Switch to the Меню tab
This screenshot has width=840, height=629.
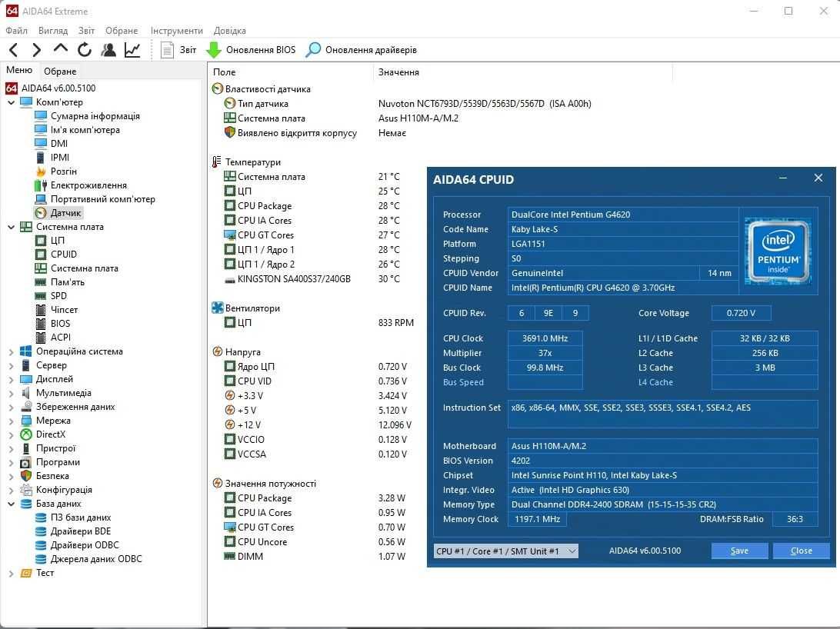19,70
